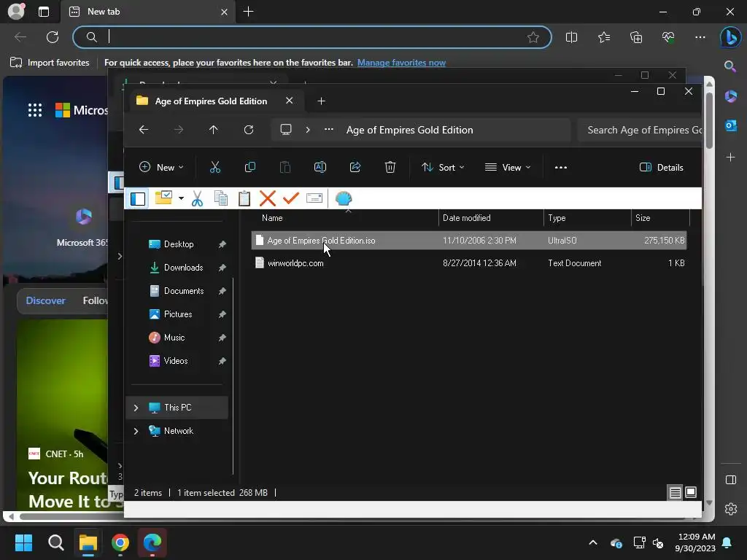Click the folder options envelope icon
This screenshot has height=560, width=747.
(163, 198)
